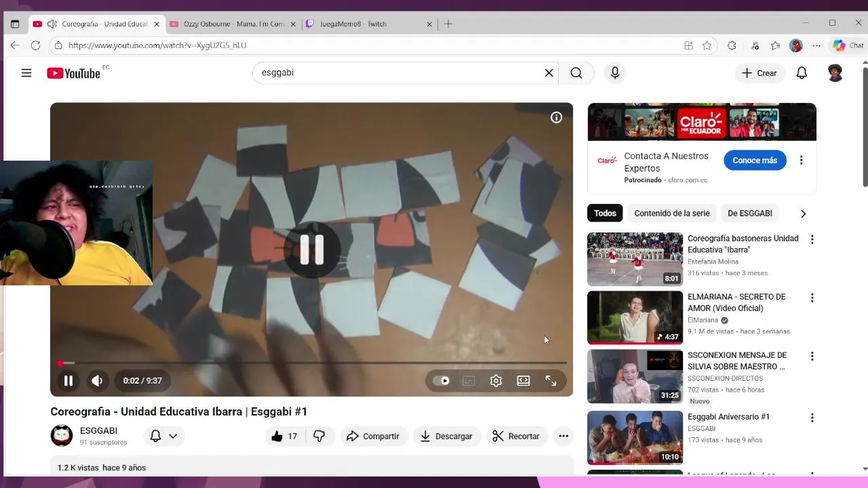The image size is (868, 488).
Task: Show video info card icon
Action: 556,118
